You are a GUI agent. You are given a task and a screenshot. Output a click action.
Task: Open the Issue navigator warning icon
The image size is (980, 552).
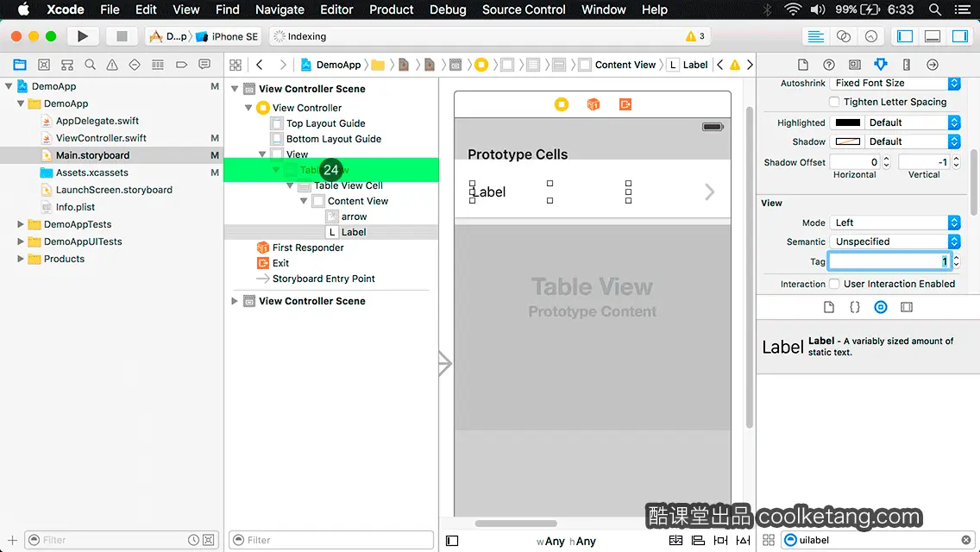coord(112,65)
